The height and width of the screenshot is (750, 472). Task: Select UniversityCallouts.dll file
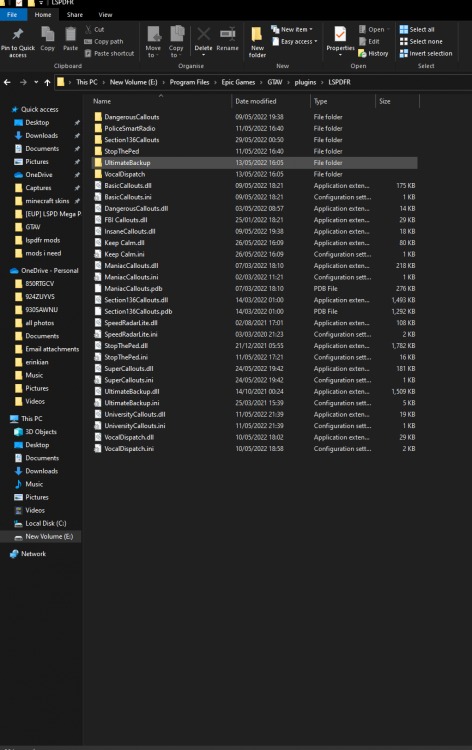point(134,415)
